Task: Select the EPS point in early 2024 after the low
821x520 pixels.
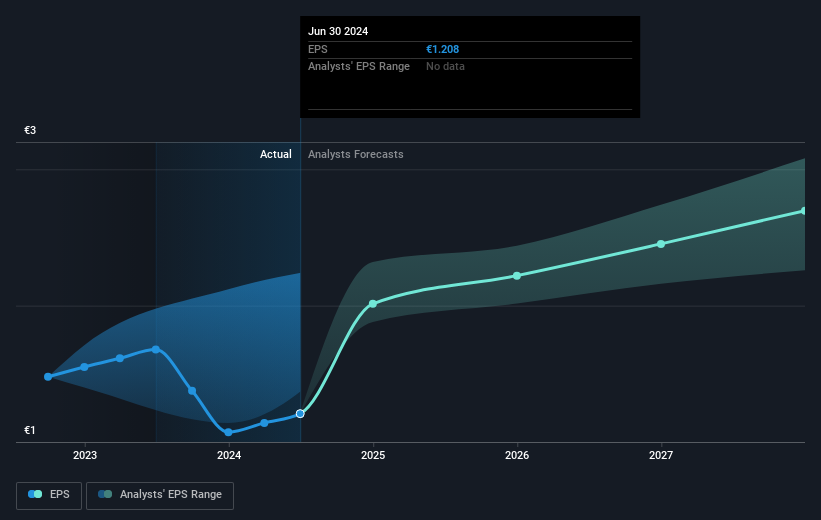Action: [x=264, y=423]
